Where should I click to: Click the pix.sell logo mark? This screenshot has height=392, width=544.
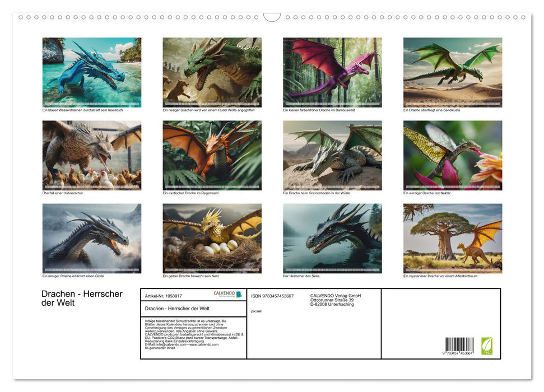tap(256, 311)
